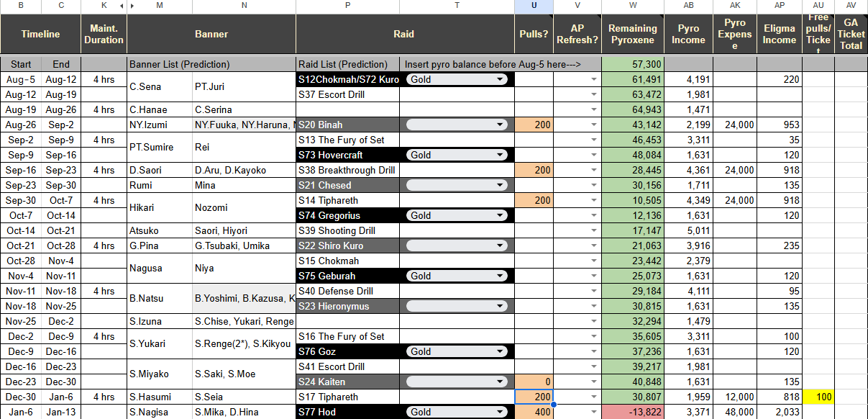Select column B header

[x=21, y=6]
